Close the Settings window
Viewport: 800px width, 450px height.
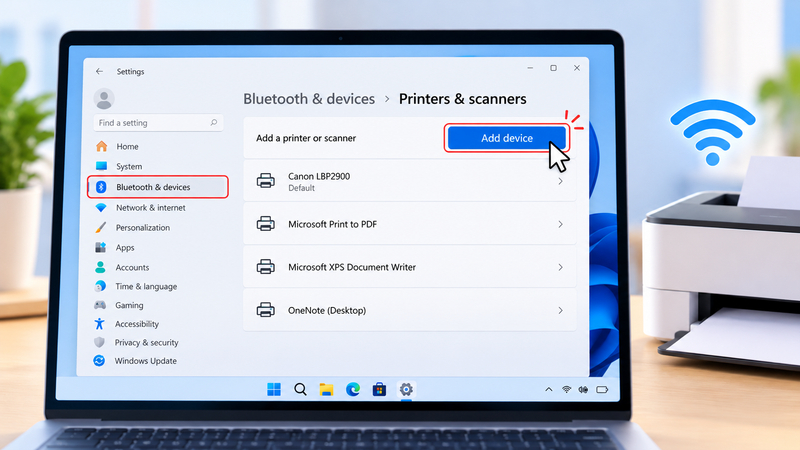(577, 68)
